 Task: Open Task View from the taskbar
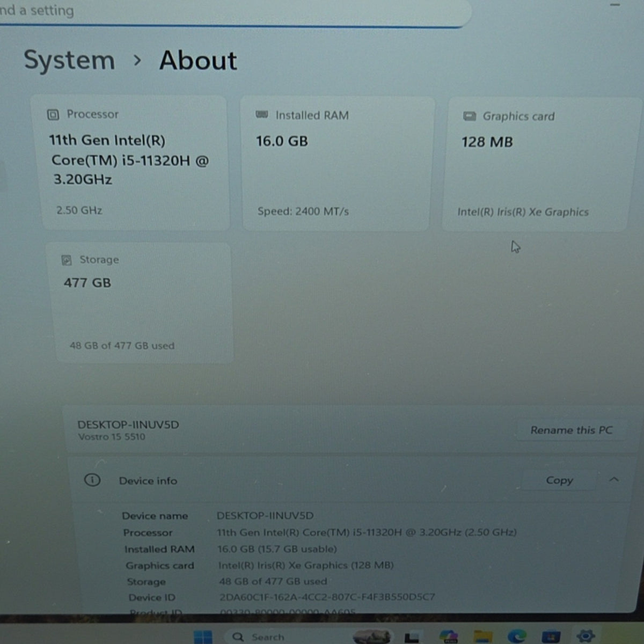(x=412, y=638)
